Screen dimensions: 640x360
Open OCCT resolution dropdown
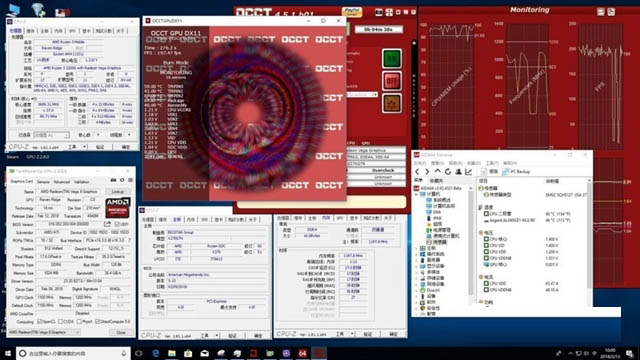[x=362, y=95]
